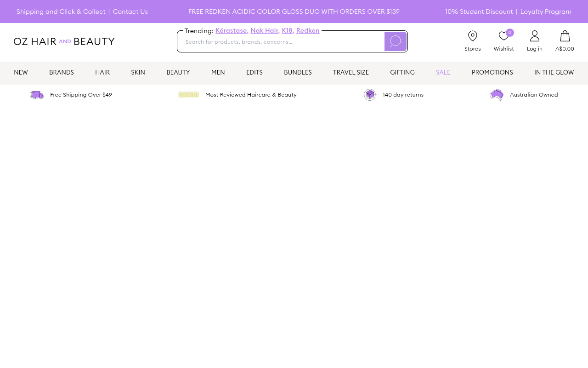Open the BEAUTY menu

click(178, 73)
